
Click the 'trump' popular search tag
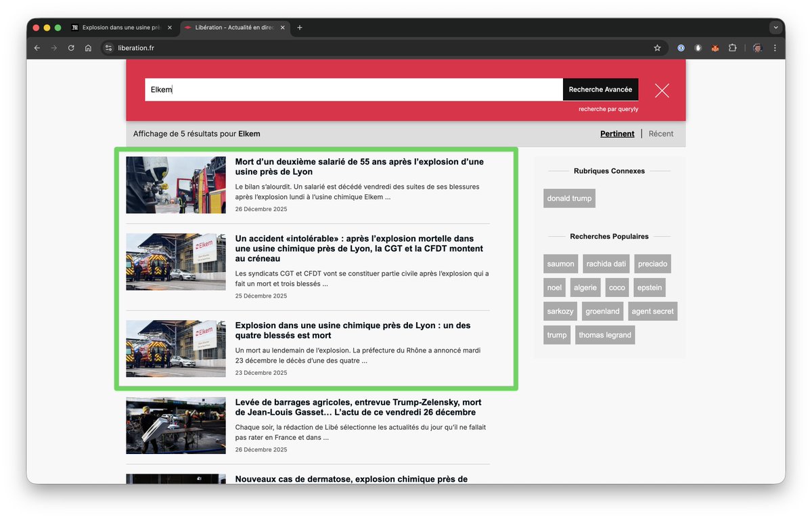click(x=557, y=335)
